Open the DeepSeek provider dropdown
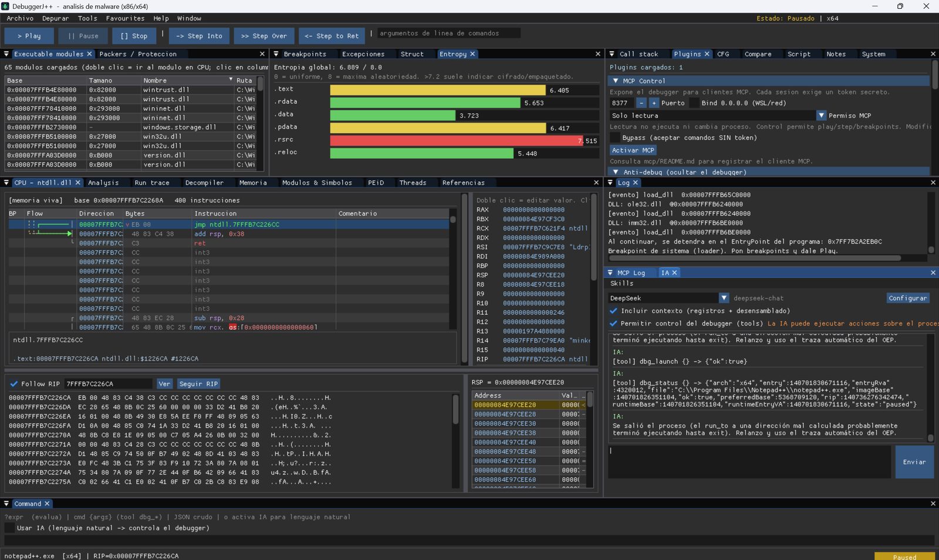 pyautogui.click(x=724, y=298)
